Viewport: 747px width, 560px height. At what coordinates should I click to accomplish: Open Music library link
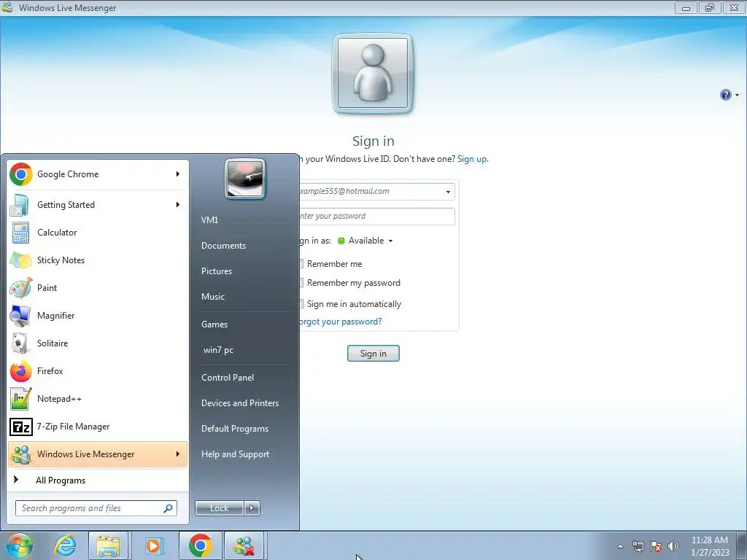click(212, 297)
